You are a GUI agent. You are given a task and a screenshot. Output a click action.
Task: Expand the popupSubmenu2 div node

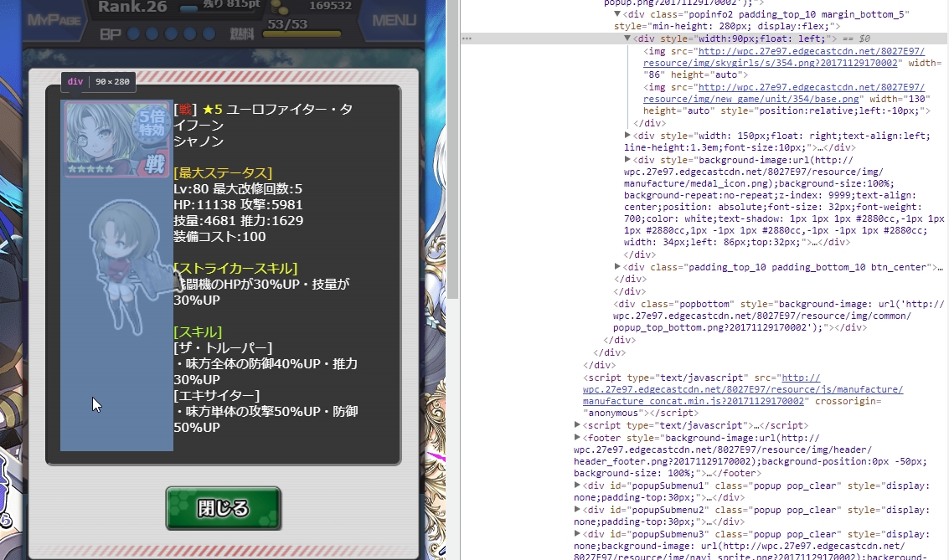pos(577,510)
